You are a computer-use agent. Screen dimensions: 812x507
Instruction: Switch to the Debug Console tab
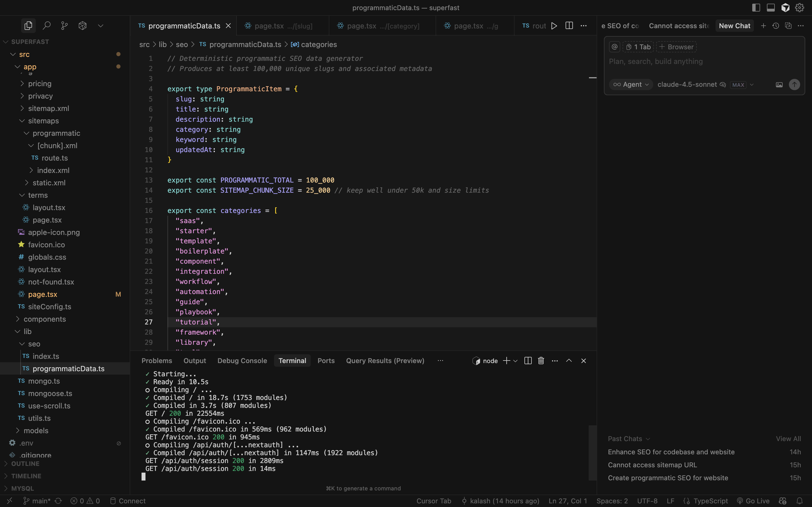pos(242,361)
